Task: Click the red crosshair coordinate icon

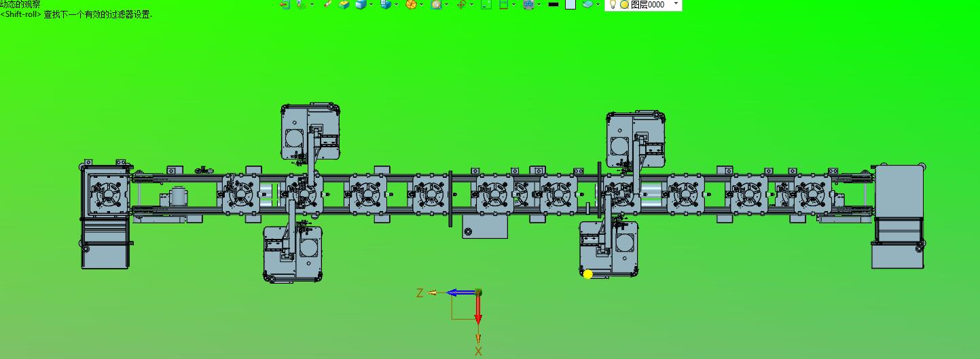Action: (x=460, y=4)
